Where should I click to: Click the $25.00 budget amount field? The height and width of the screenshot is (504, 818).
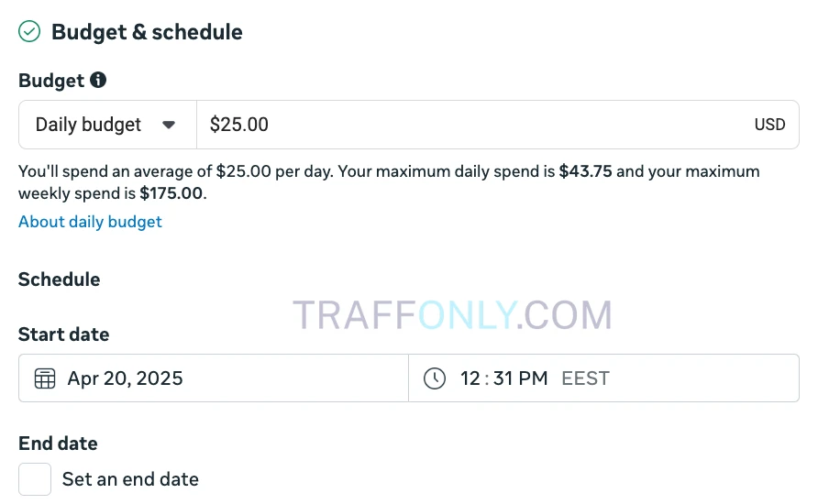click(x=459, y=125)
